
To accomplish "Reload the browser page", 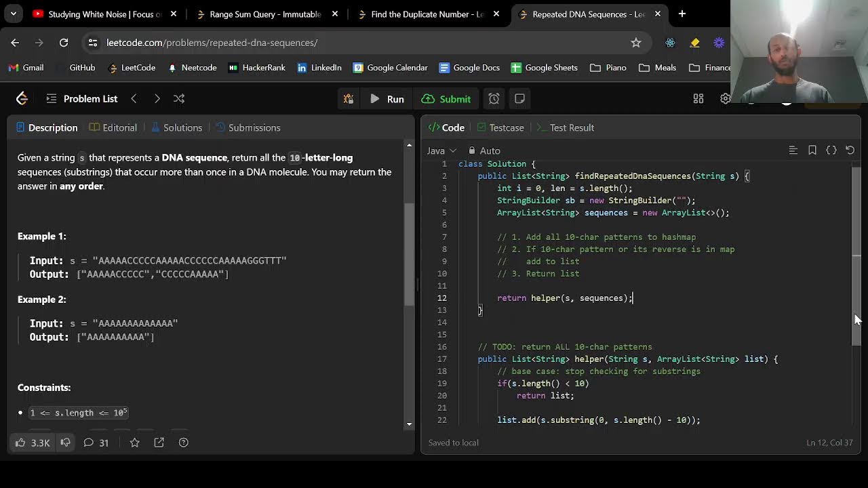I will 64,43.
